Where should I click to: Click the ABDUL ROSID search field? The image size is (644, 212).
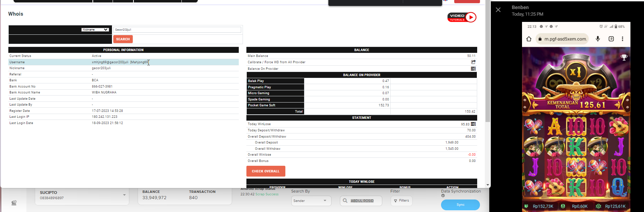[x=361, y=201]
